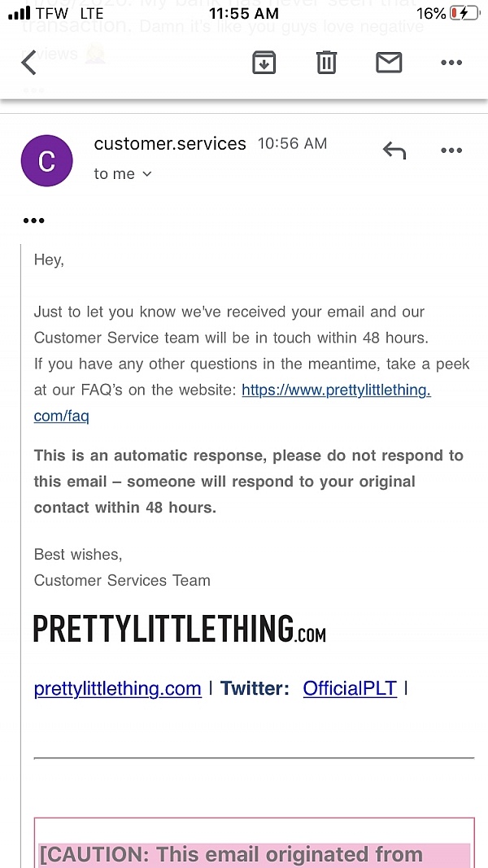Tap the pink CAUTION banner

point(252,853)
